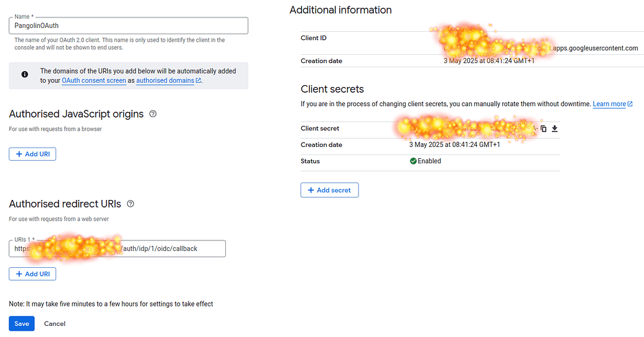Focus the Name field containing PangolinOAuth
This screenshot has height=337, width=644.
pyautogui.click(x=128, y=26)
